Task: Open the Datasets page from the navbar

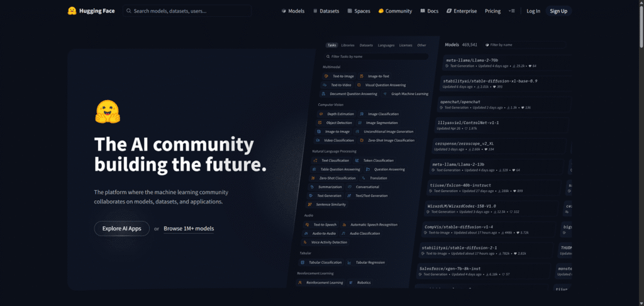Action: click(x=326, y=11)
